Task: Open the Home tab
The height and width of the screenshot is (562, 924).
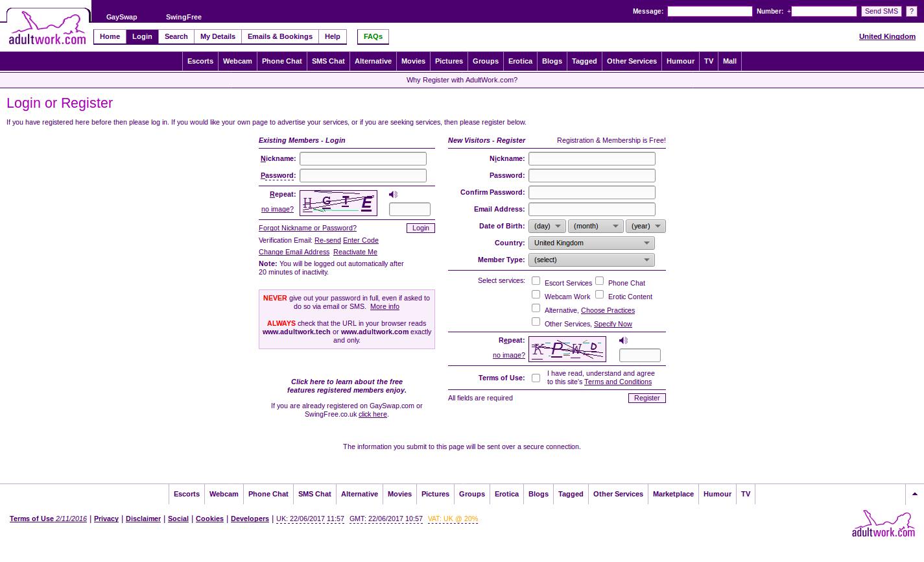Action: 110,37
